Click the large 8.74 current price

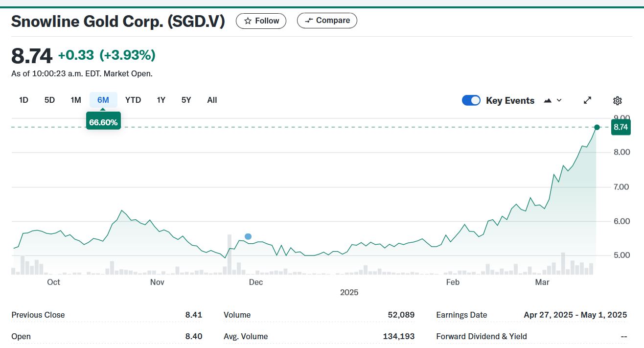31,56
